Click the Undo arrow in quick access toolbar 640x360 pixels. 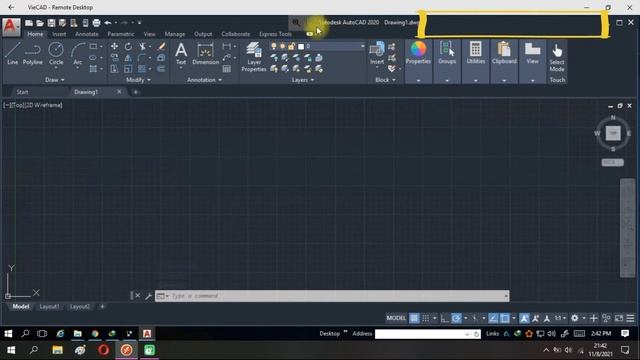(108, 23)
